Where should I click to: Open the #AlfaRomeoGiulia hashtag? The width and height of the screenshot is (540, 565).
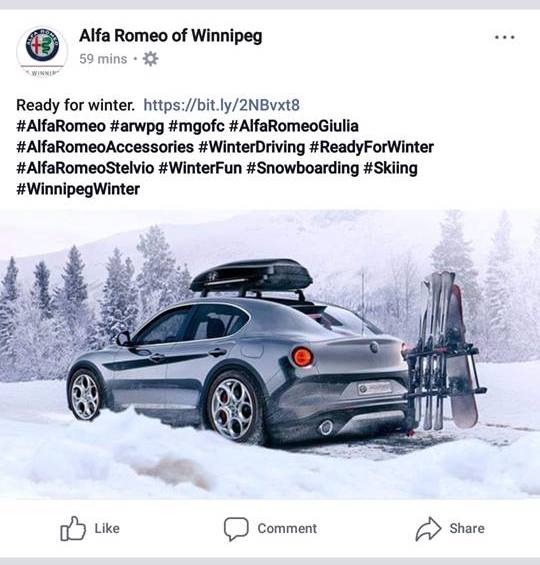pos(294,126)
